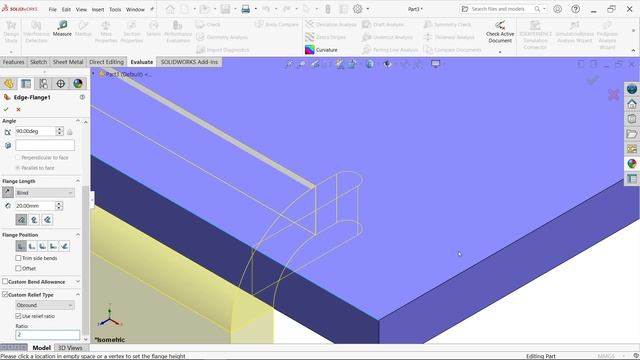Screen dimensions: 640x360
Task: Open the FeatureManager design tree tab
Action: (9, 84)
